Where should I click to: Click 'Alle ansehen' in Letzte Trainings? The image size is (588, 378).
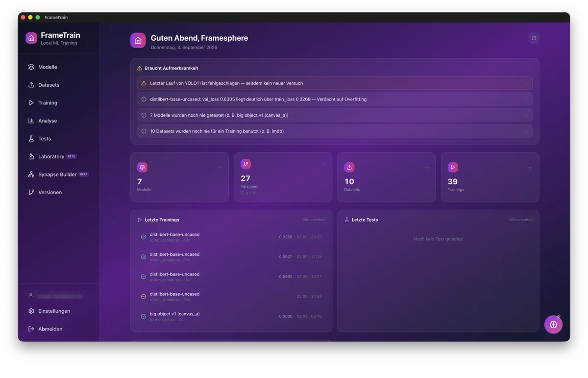click(x=314, y=220)
